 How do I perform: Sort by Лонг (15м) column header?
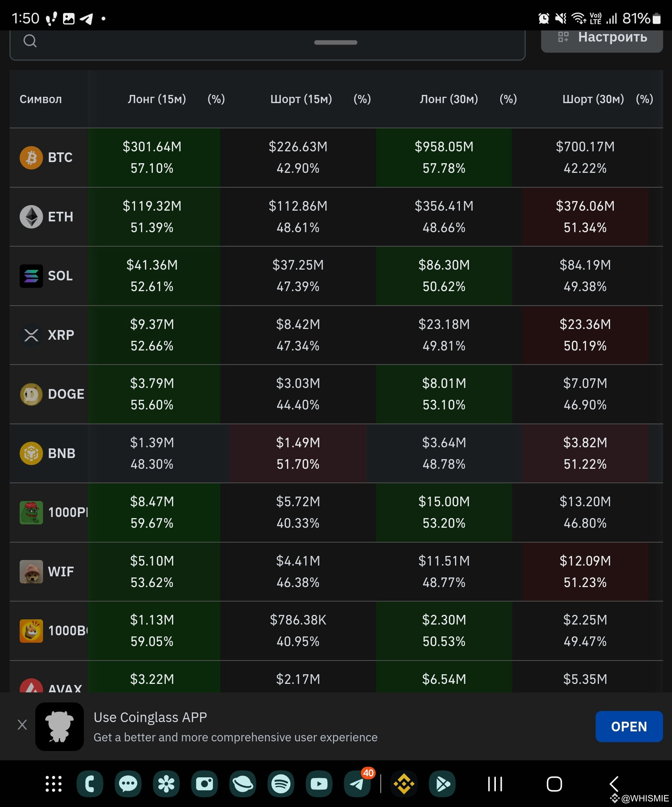[x=157, y=99]
